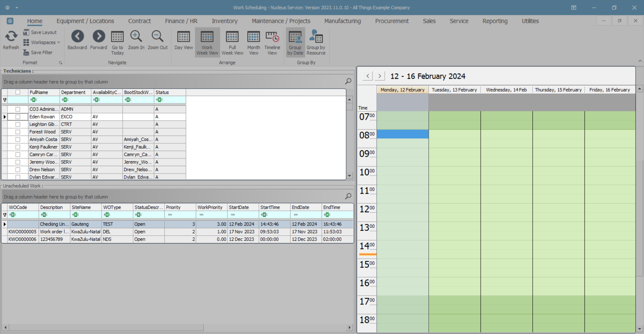This screenshot has height=334, width=644.
Task: Click the Zoom Out magnifier
Action: pos(157,36)
